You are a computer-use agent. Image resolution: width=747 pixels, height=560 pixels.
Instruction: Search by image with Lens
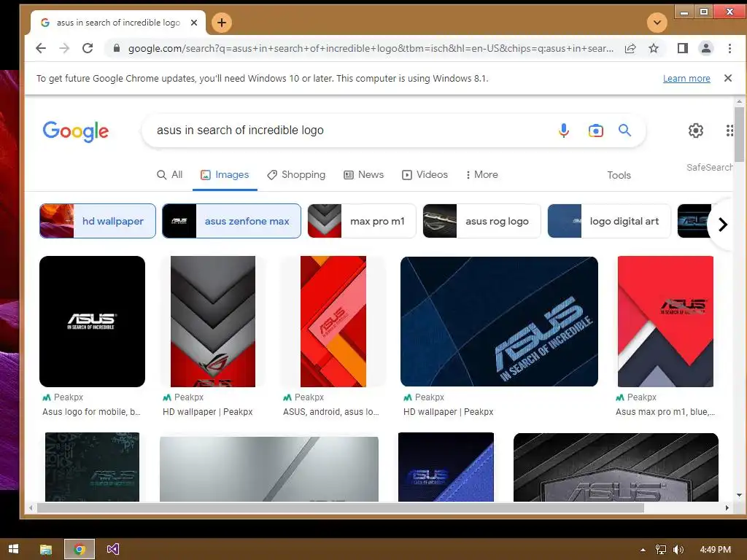595,130
